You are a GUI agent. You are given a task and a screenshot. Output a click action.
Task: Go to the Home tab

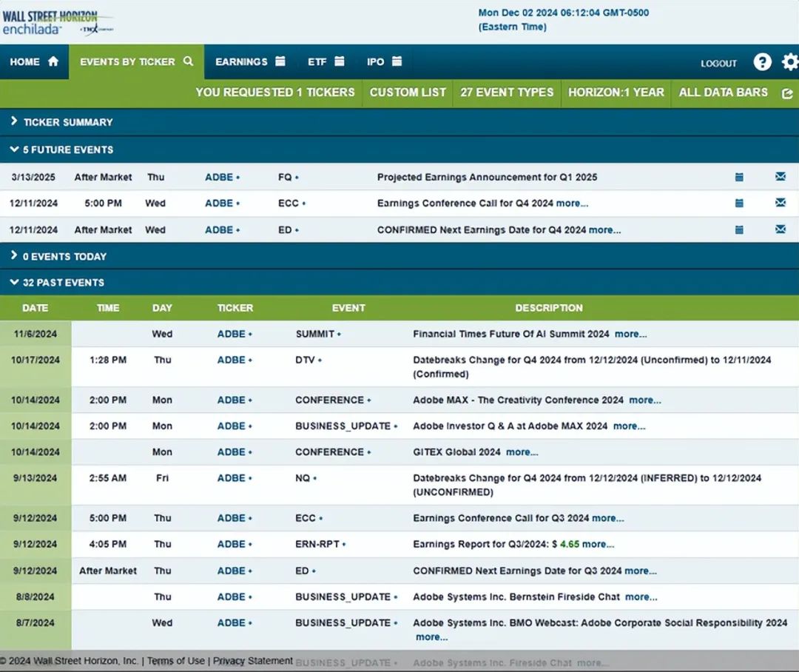(x=34, y=62)
